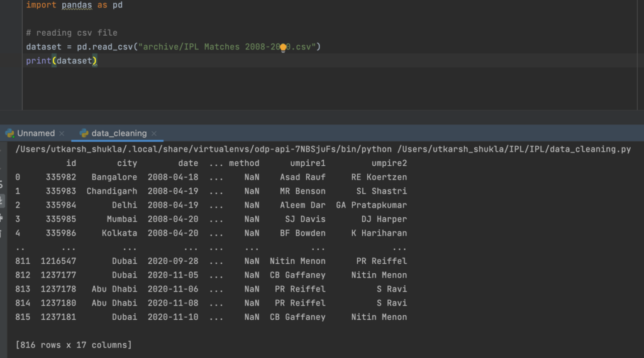Click the Python icon on data_cleaning tab
Screen dimensions: 644x358
pyautogui.click(x=84, y=133)
